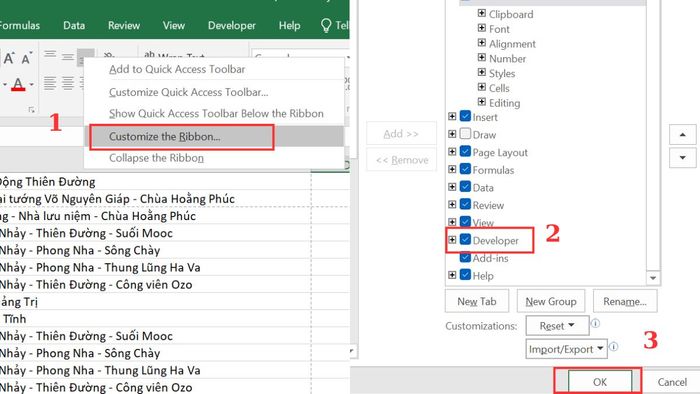Enable the Draw tab checkbox
Viewport: 700px width, 394px height.
click(x=465, y=133)
